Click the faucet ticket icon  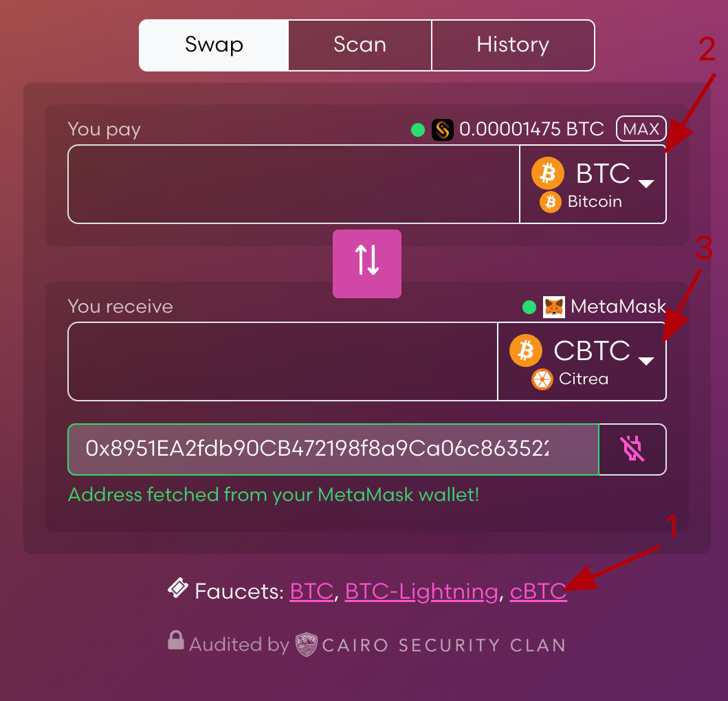coord(178,589)
